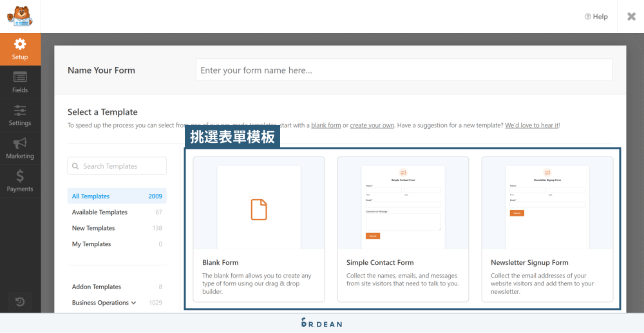Click the search magnifier icon

click(75, 166)
